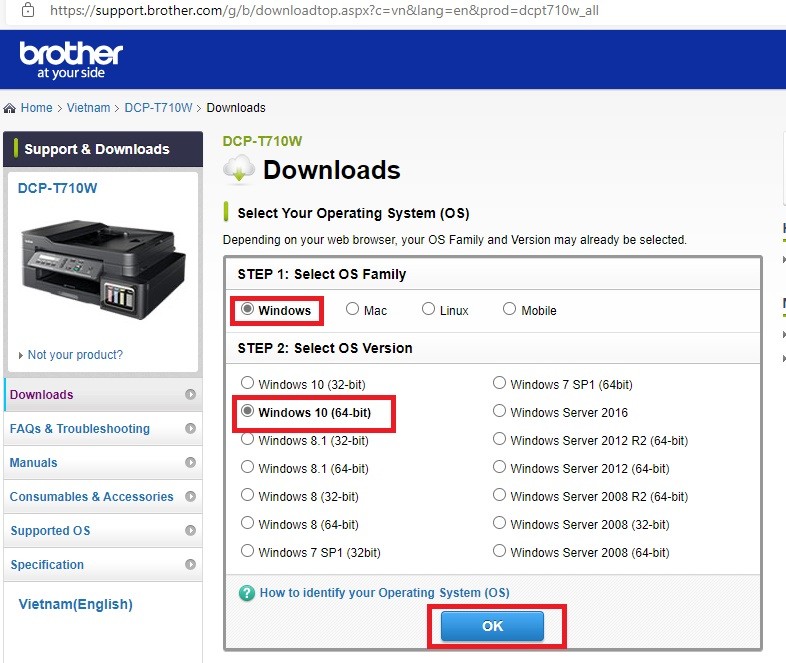Select the Mac OS family option
786x663 pixels.
(x=352, y=309)
